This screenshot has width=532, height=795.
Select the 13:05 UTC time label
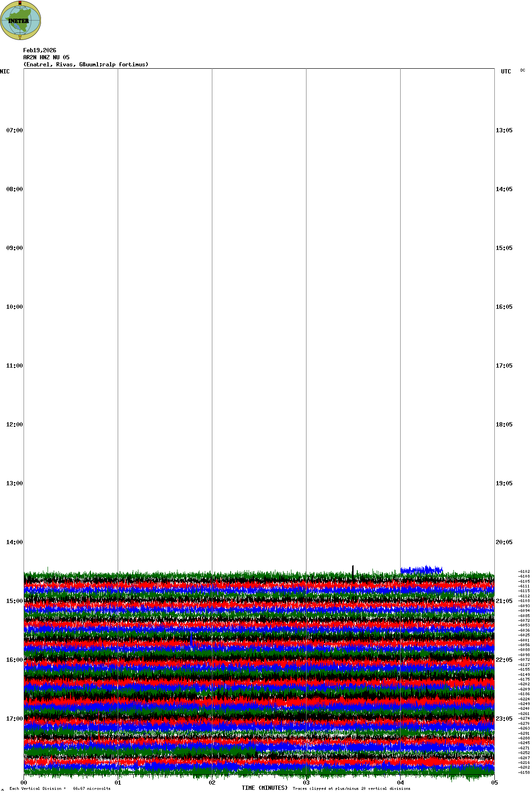coord(504,130)
